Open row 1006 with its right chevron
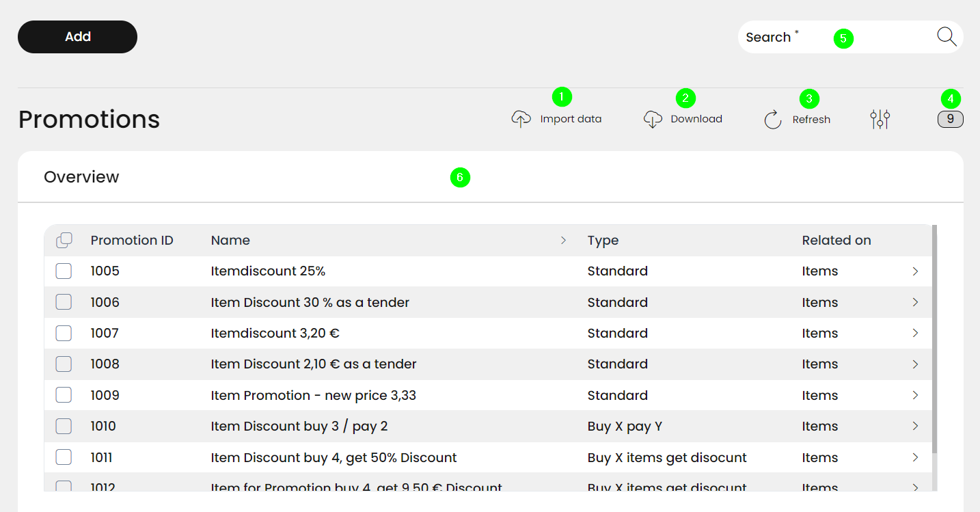The image size is (980, 512). 915,302
